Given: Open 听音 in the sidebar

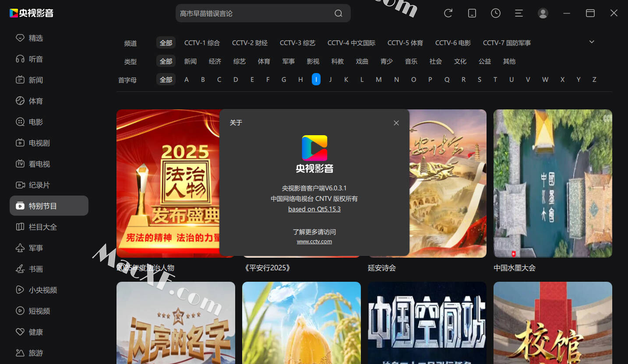Looking at the screenshot, I should (x=35, y=59).
